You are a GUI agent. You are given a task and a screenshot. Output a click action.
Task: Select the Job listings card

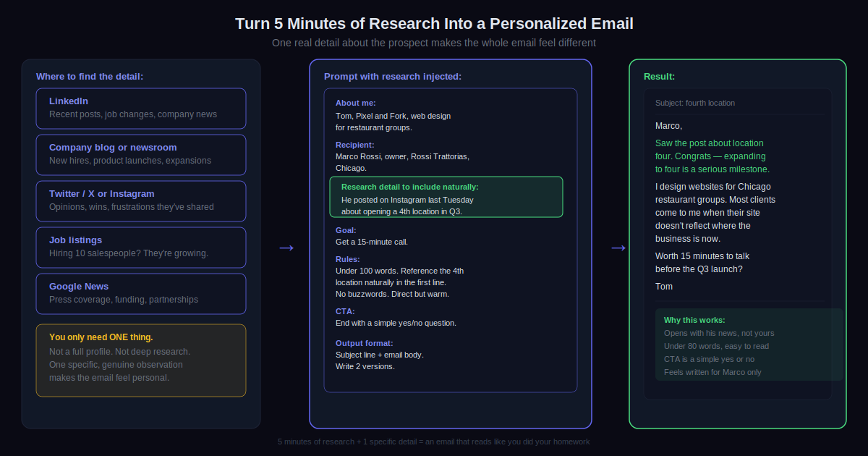coord(141,247)
